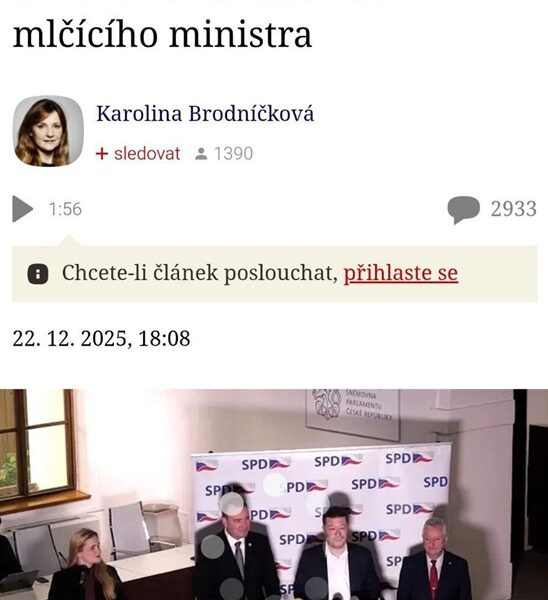Click the followers person icon

[x=201, y=154]
